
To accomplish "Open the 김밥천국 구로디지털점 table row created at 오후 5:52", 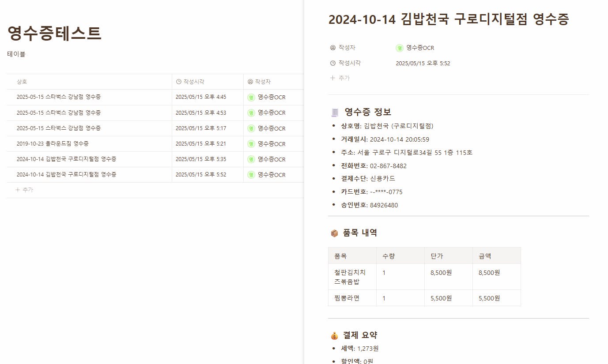I will 67,174.
